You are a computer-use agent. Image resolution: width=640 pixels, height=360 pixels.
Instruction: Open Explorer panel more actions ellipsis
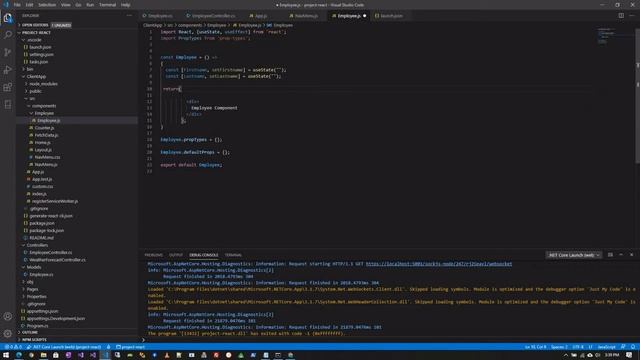[x=129, y=16]
